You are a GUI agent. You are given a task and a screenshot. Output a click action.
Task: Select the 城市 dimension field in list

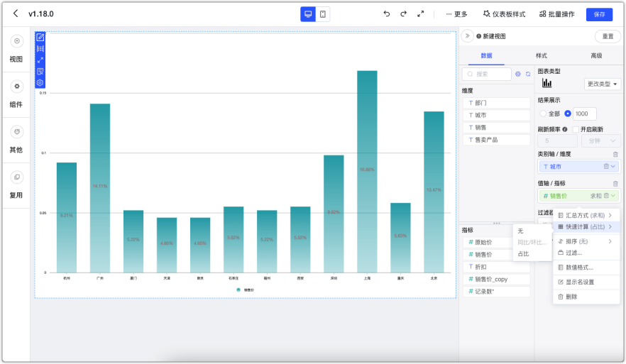[497, 116]
